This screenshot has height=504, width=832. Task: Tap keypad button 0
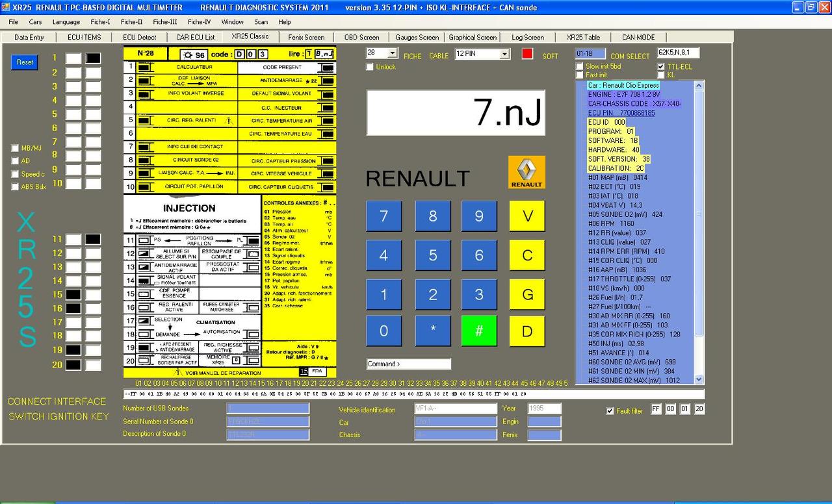383,331
